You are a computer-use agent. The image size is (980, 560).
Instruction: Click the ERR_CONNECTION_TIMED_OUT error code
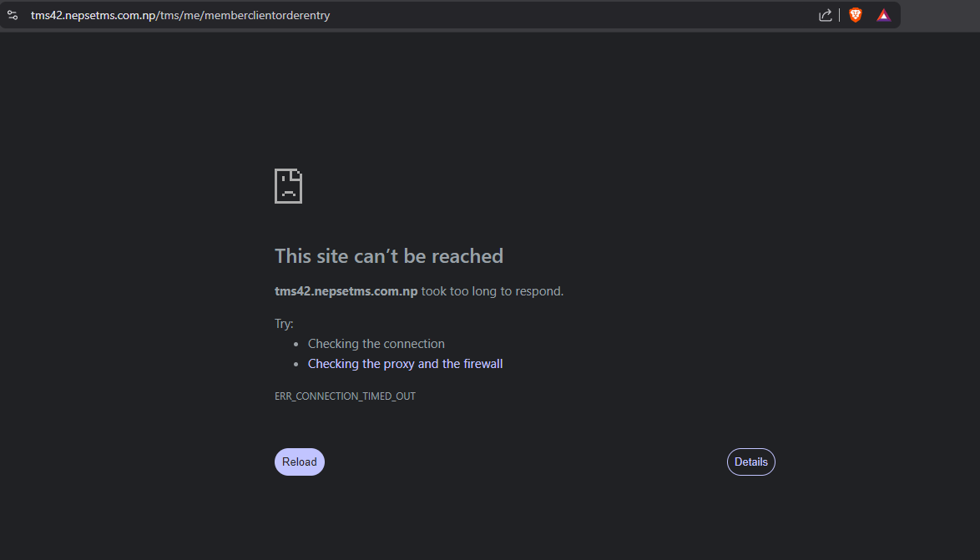click(345, 396)
